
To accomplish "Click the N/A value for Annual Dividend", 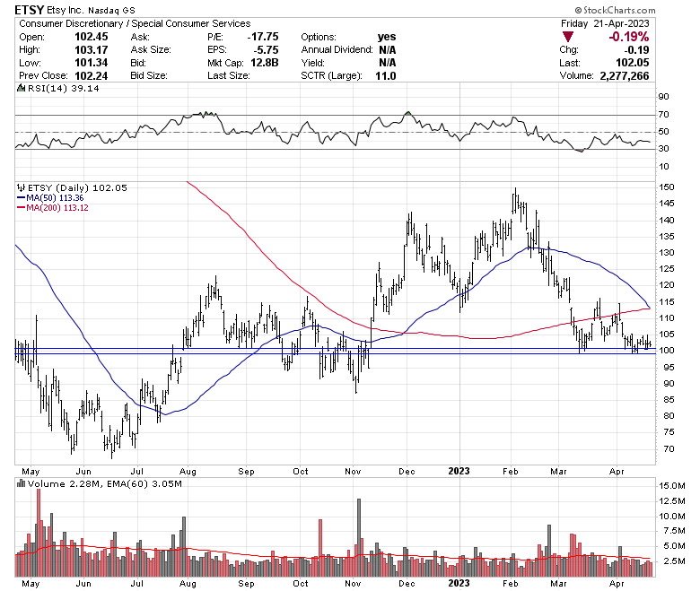I will click(x=387, y=49).
